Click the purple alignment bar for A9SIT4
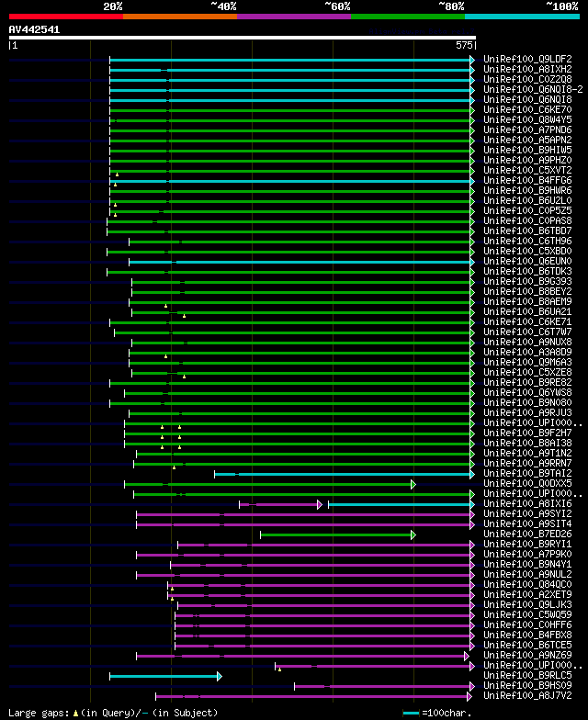Image resolution: width=588 pixels, height=720 pixels. (x=305, y=525)
